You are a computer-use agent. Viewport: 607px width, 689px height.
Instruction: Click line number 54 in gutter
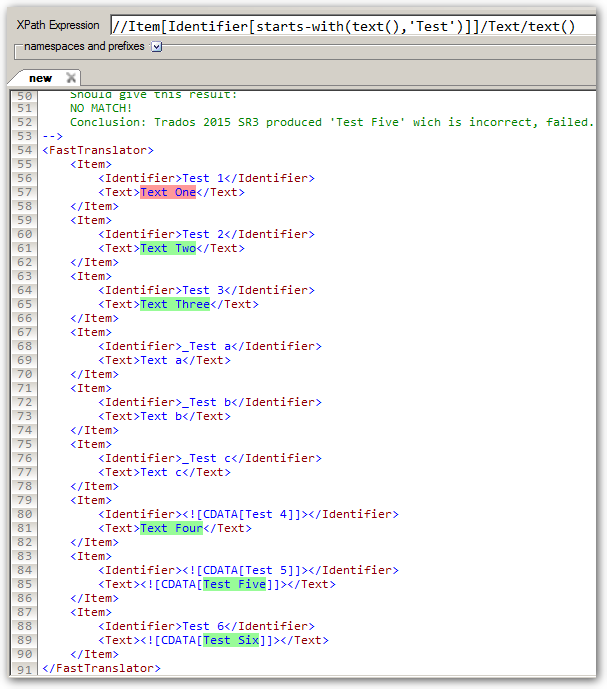(25, 150)
